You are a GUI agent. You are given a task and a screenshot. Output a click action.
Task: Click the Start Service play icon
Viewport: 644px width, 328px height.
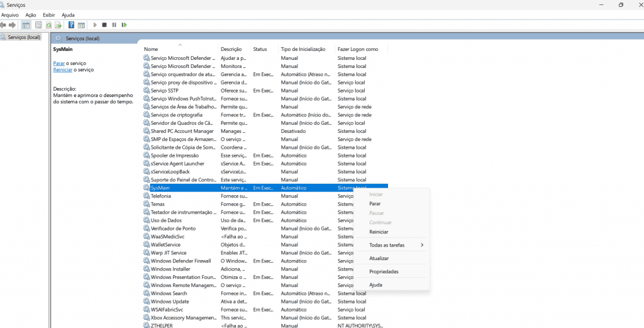pos(95,25)
